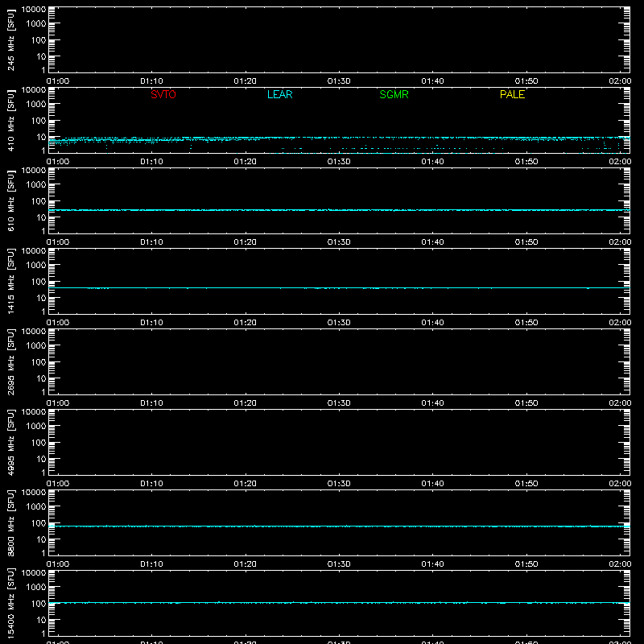Click the 10000 tick label of 245 MHz panel
644x644 pixels.
click(34, 10)
